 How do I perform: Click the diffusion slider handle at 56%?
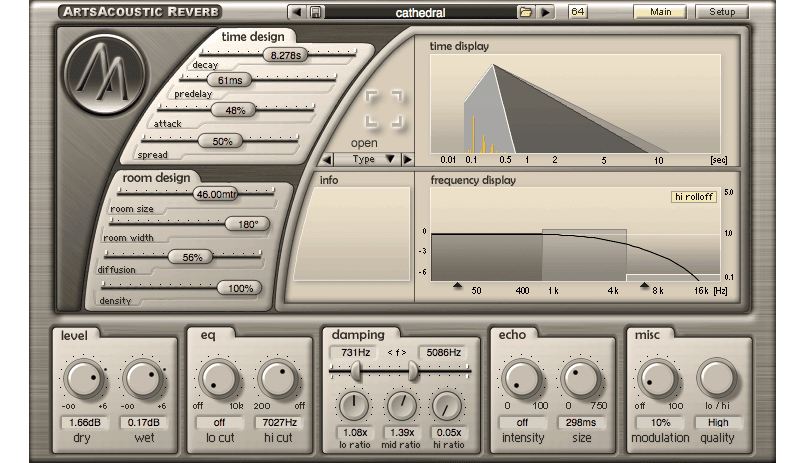pos(191,257)
